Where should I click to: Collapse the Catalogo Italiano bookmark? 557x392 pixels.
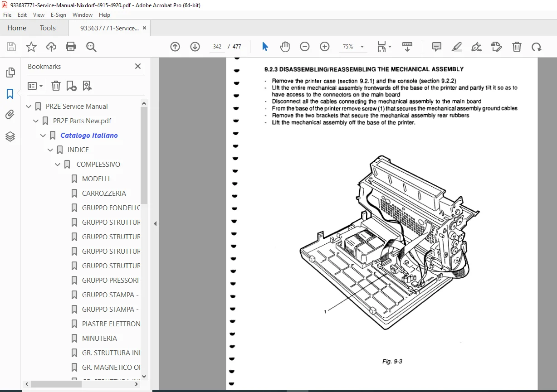click(43, 136)
